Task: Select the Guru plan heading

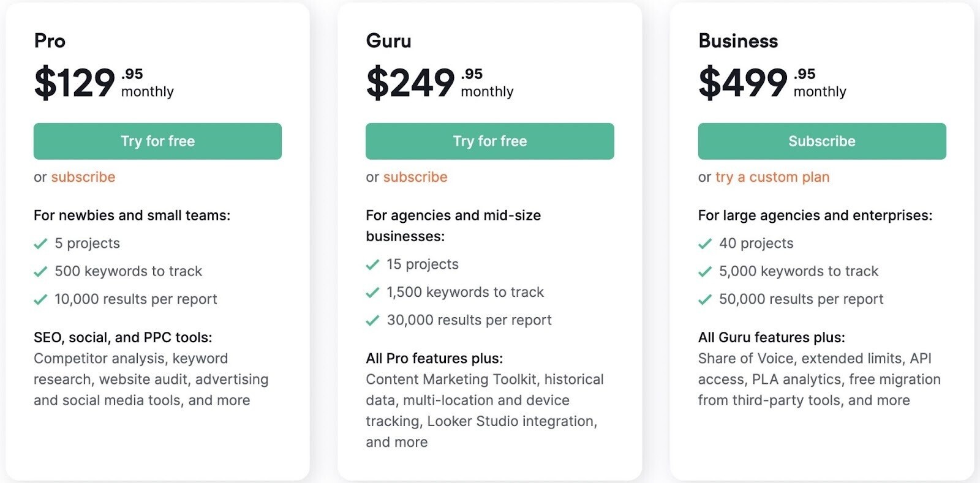Action: [x=388, y=42]
